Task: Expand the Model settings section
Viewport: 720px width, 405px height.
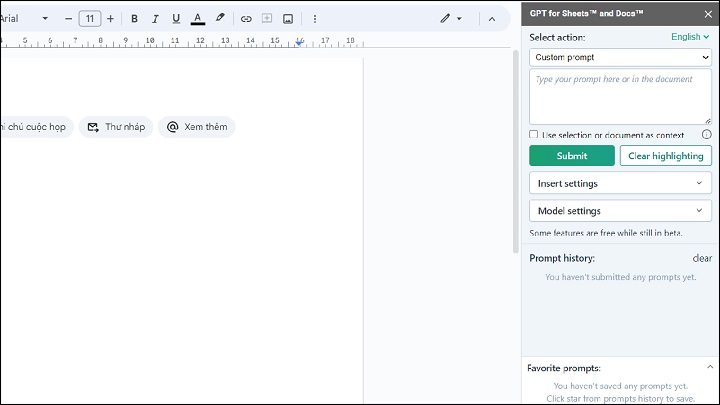Action: point(620,211)
